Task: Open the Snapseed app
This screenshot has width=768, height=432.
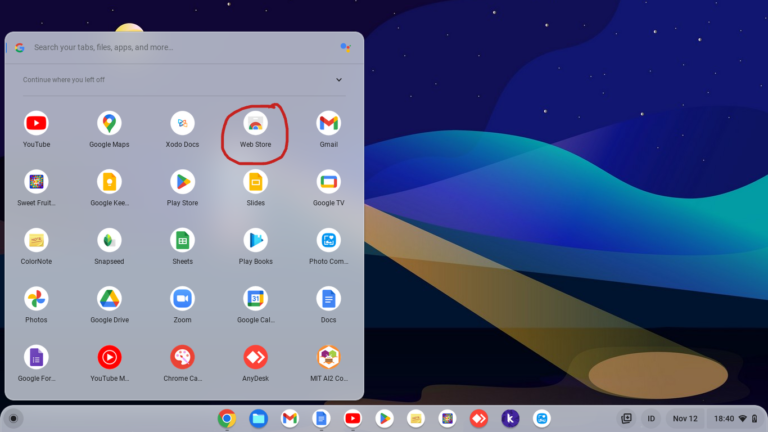Action: 109,240
